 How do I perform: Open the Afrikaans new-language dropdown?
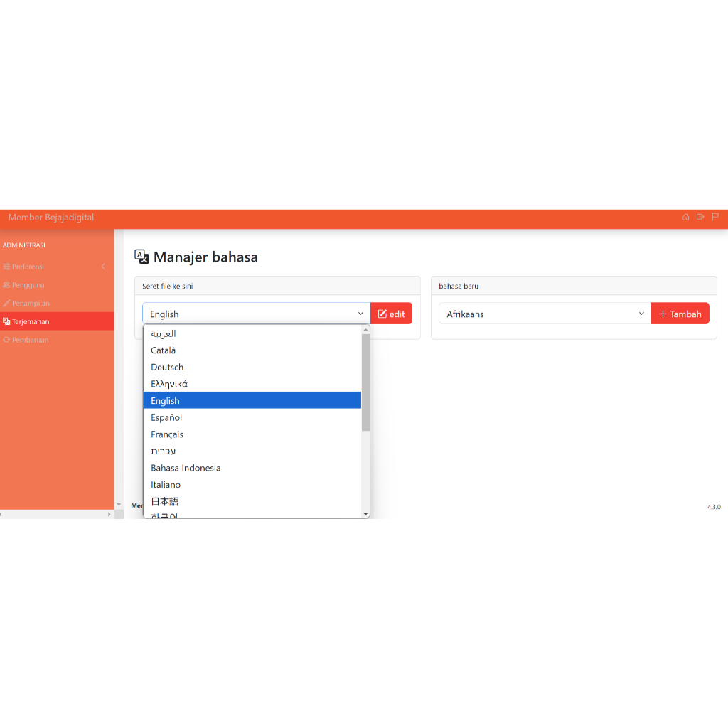544,314
